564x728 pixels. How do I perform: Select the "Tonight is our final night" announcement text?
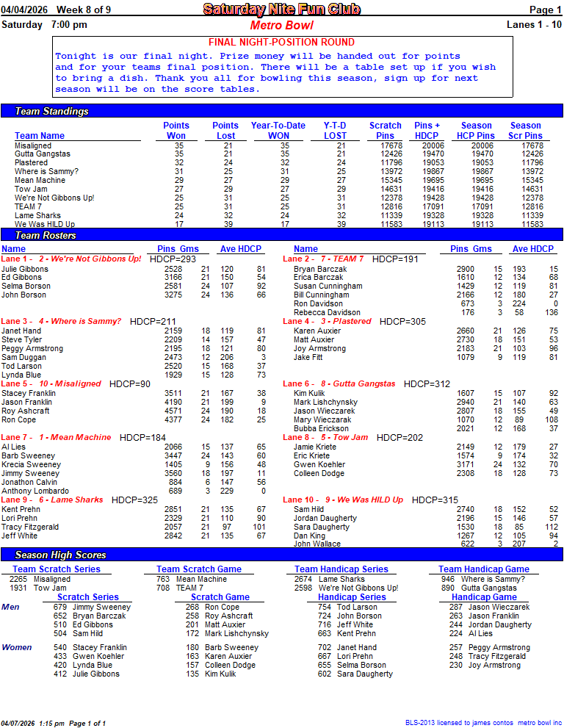pyautogui.click(x=275, y=73)
